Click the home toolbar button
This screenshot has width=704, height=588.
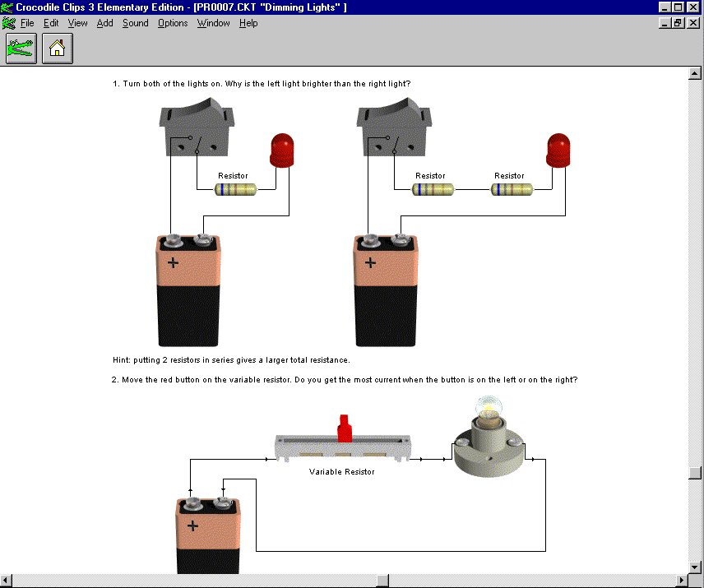point(57,49)
